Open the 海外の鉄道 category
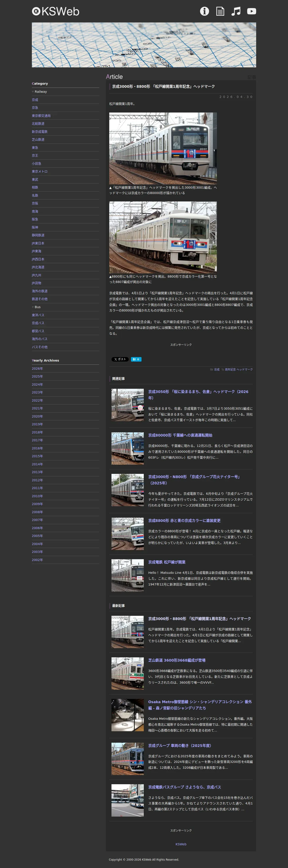Screen dimensions: 288x868 click(40, 291)
